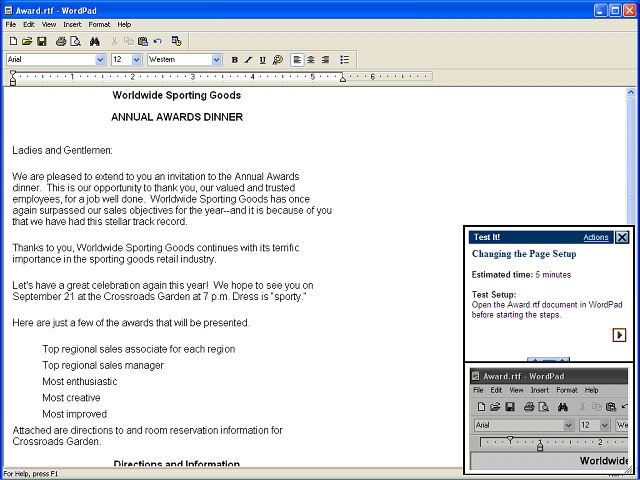Click the Actions link in Test It panel

click(596, 237)
